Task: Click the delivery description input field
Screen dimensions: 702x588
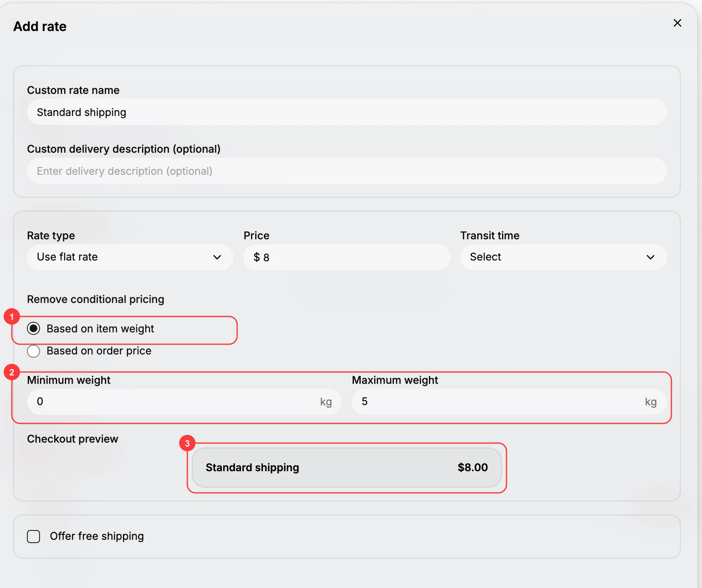Action: [x=347, y=171]
